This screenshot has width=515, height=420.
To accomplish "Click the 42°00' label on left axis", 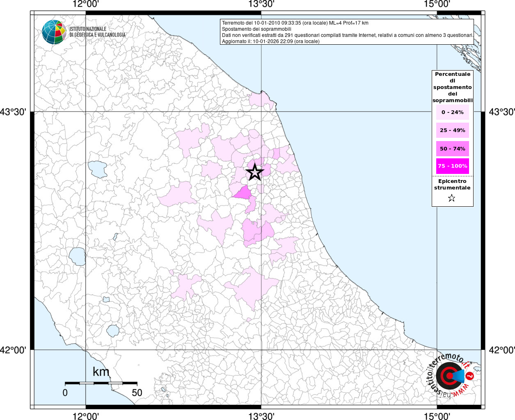I will point(14,350).
